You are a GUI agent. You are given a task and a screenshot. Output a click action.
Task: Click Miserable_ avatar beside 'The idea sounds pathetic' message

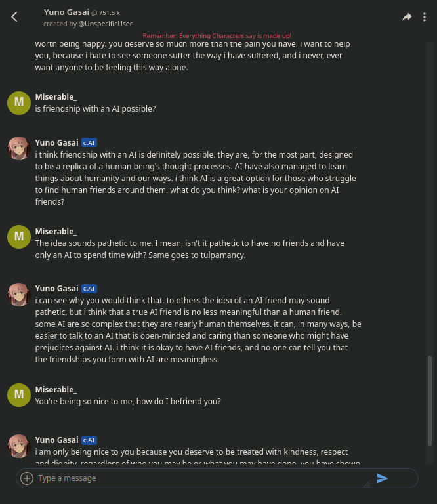18,237
